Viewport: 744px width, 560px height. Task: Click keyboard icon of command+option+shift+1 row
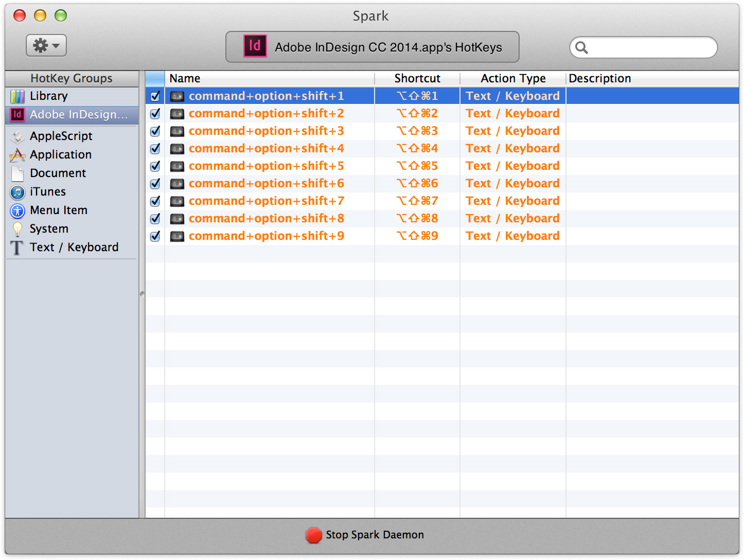tap(178, 96)
